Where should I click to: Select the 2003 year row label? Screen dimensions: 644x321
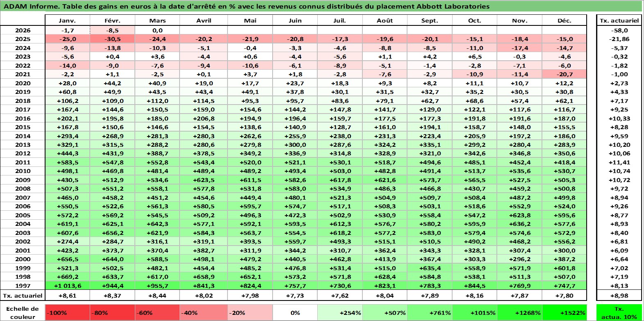click(x=23, y=233)
